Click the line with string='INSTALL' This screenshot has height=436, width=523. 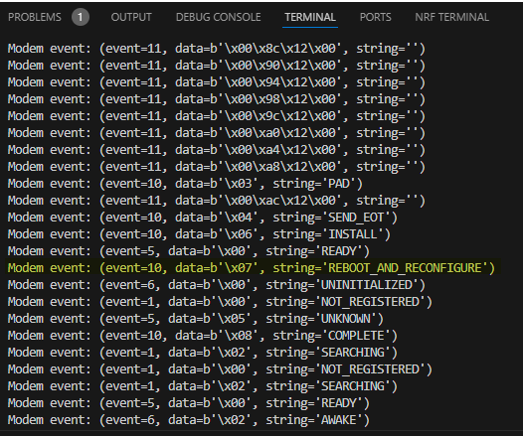coord(199,234)
